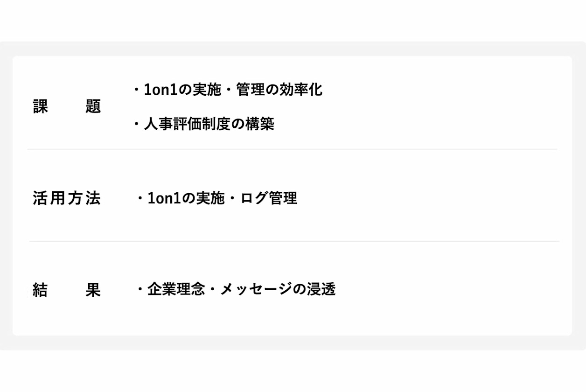Click the bullet dot before 企業理念

click(140, 290)
